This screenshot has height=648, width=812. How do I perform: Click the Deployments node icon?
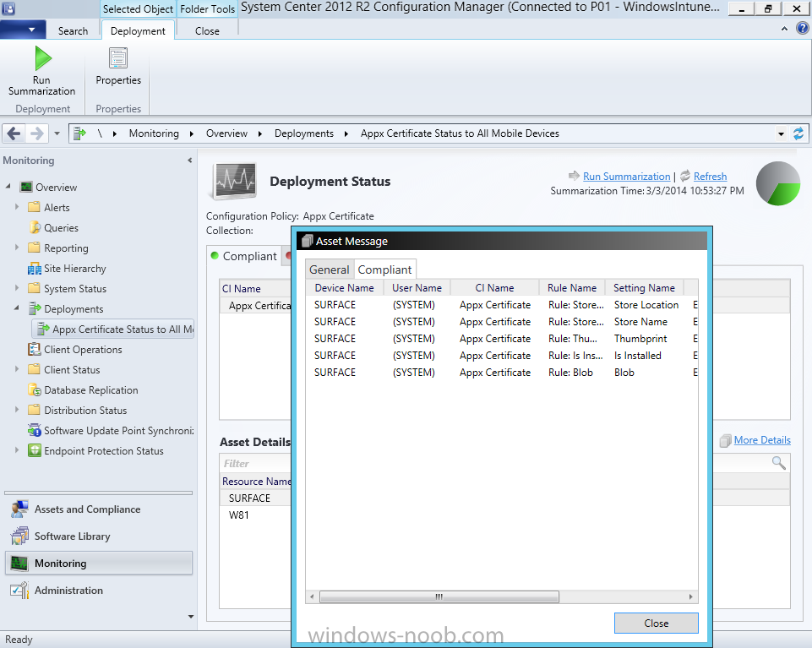(x=34, y=308)
